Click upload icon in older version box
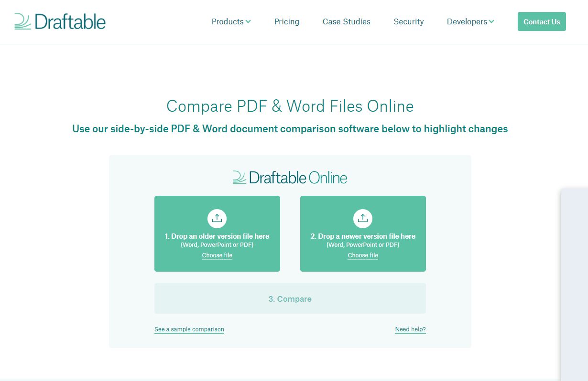The image size is (588, 381). click(x=217, y=218)
